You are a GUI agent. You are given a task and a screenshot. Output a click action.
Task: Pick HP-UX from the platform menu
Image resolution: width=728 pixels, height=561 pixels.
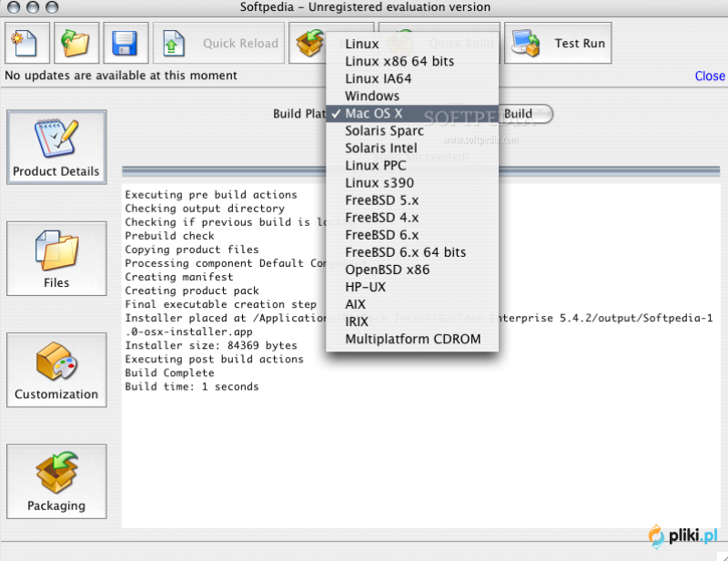[412, 287]
